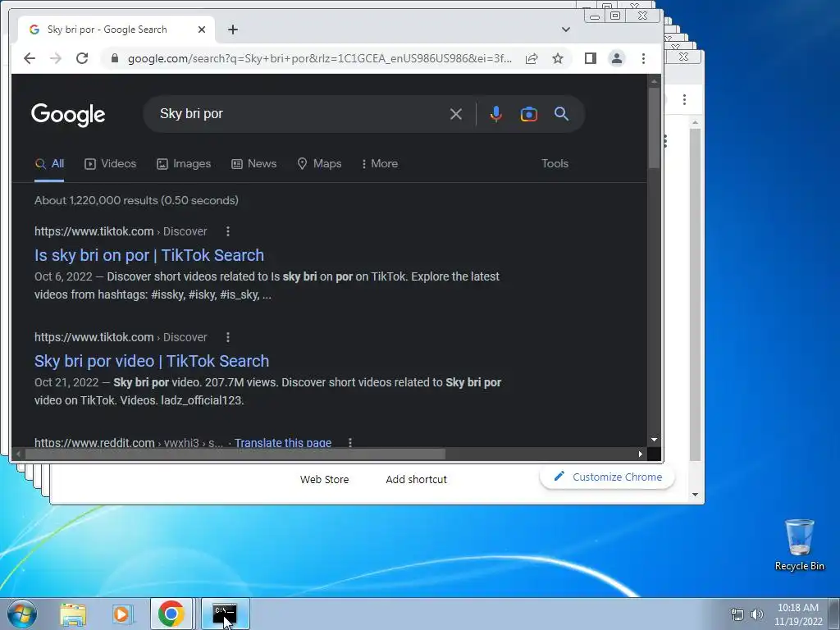Viewport: 840px width, 630px height.
Task: Open 'Web Store' shortcut in background window
Action: coord(324,479)
